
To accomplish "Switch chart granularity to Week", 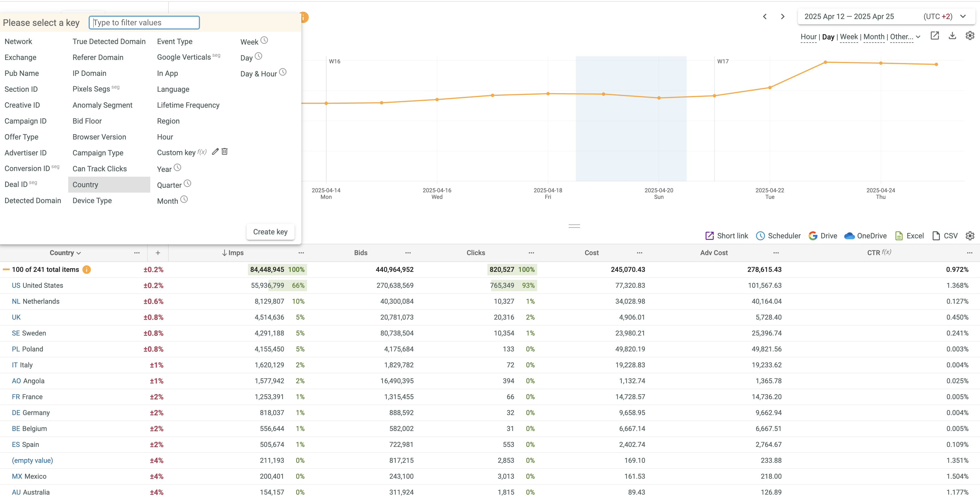I will tap(849, 37).
